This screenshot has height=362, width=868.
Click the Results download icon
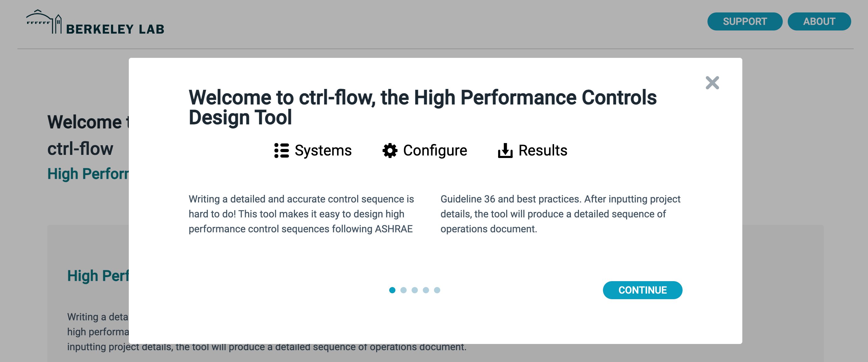pyautogui.click(x=505, y=151)
